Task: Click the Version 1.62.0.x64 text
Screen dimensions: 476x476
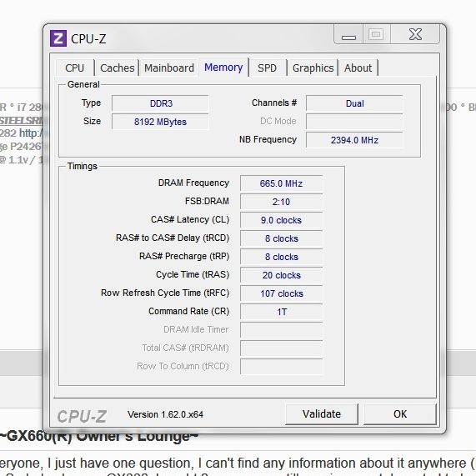Action: [165, 414]
